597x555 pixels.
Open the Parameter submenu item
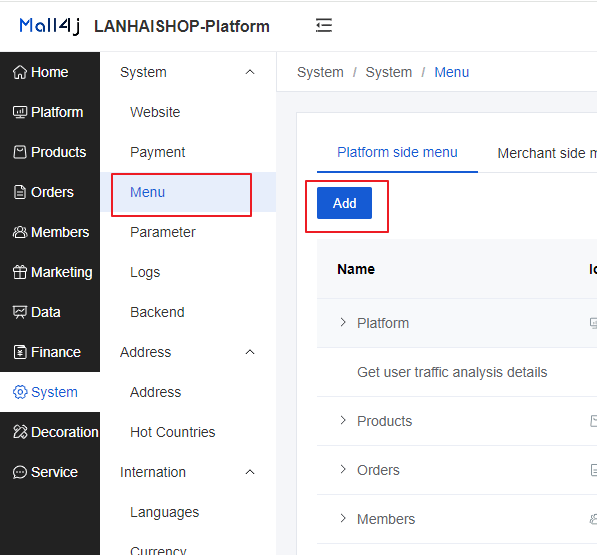163,232
